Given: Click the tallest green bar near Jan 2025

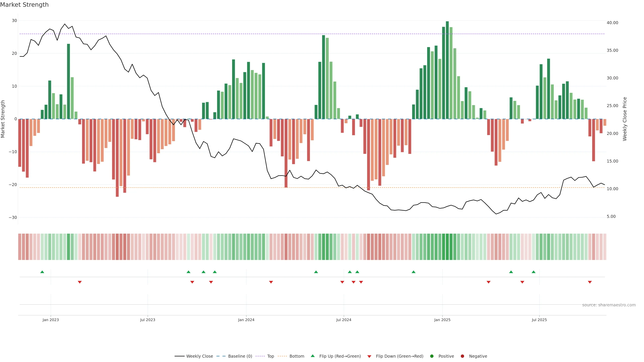Looking at the screenshot, I should point(447,70).
